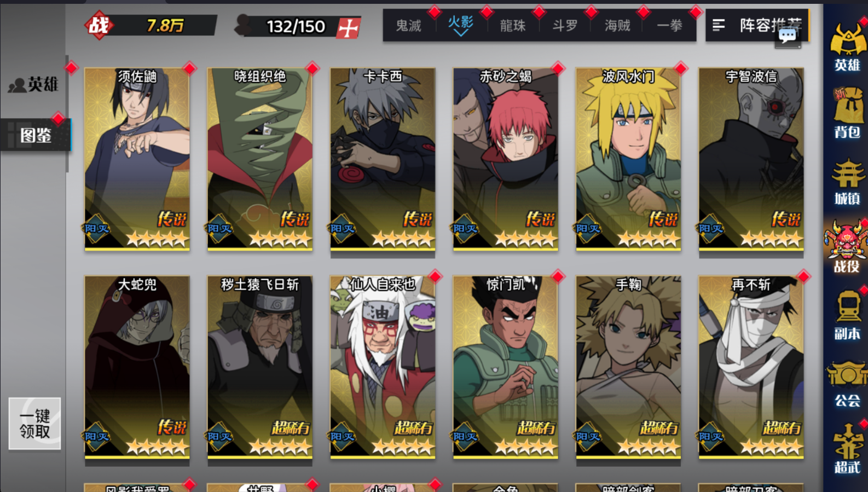
Task: Switch to the 鬼滅 tab
Action: 409,26
